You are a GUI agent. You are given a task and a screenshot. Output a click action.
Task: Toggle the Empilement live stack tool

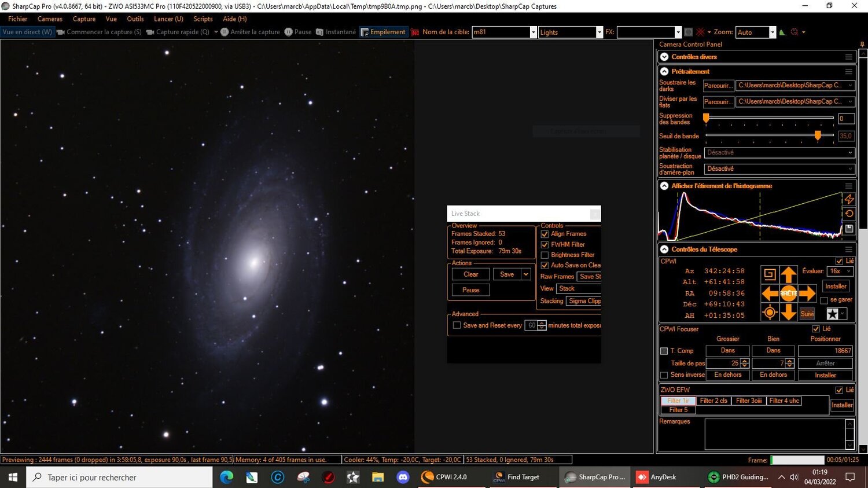click(x=383, y=32)
